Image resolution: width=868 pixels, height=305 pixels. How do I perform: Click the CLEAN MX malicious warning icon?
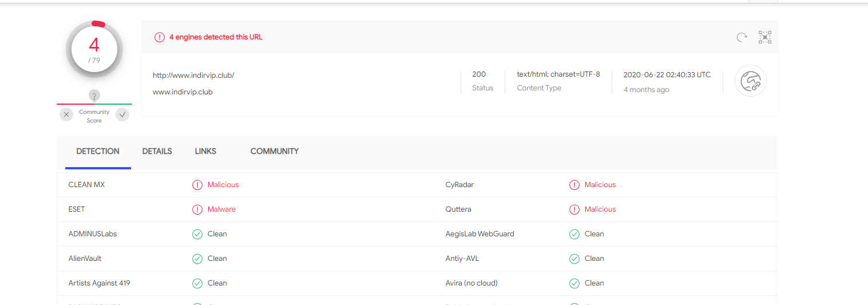coord(197,185)
